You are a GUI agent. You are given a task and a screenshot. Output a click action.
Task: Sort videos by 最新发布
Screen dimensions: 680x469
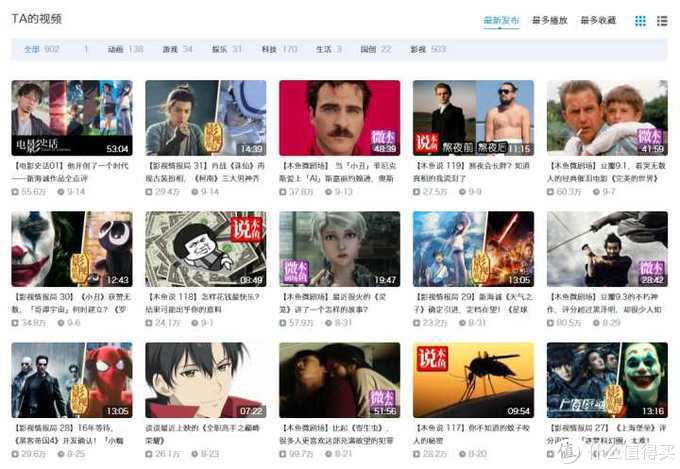click(x=501, y=20)
